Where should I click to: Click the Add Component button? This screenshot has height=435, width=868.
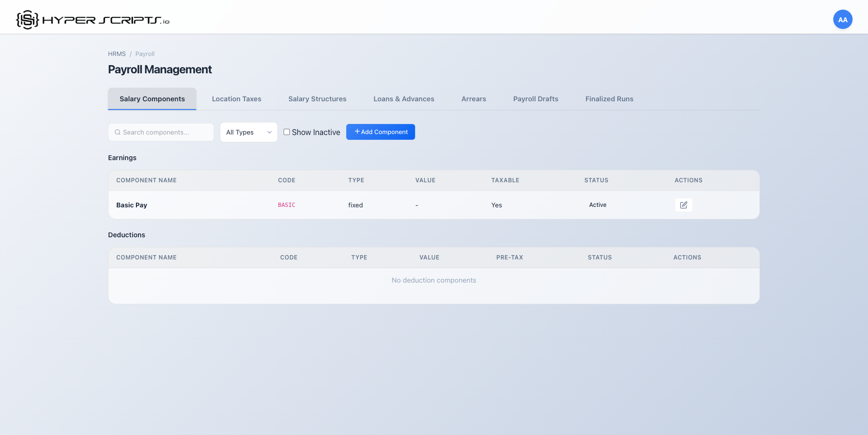(x=380, y=132)
